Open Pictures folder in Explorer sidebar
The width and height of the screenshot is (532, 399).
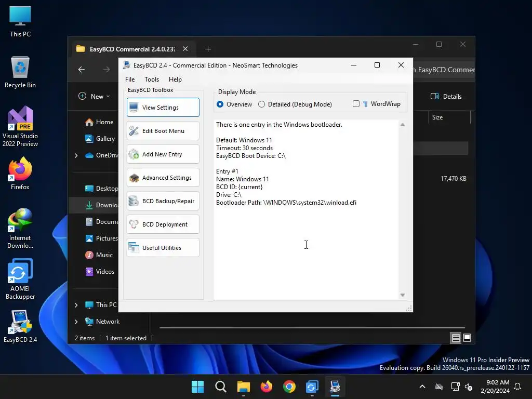[x=102, y=238]
